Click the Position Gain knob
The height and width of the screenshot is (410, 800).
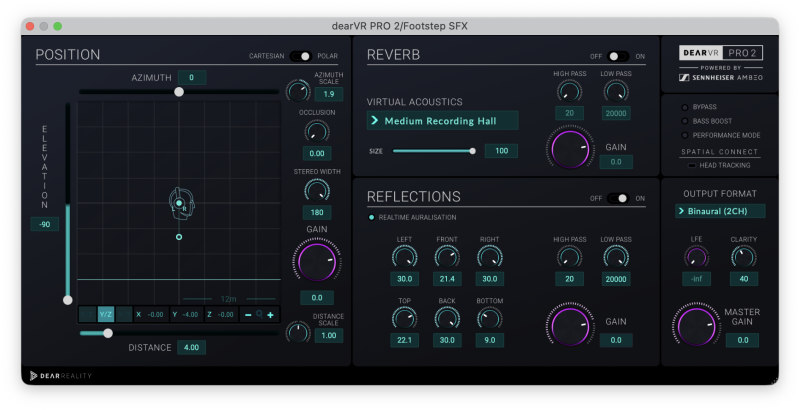point(316,262)
